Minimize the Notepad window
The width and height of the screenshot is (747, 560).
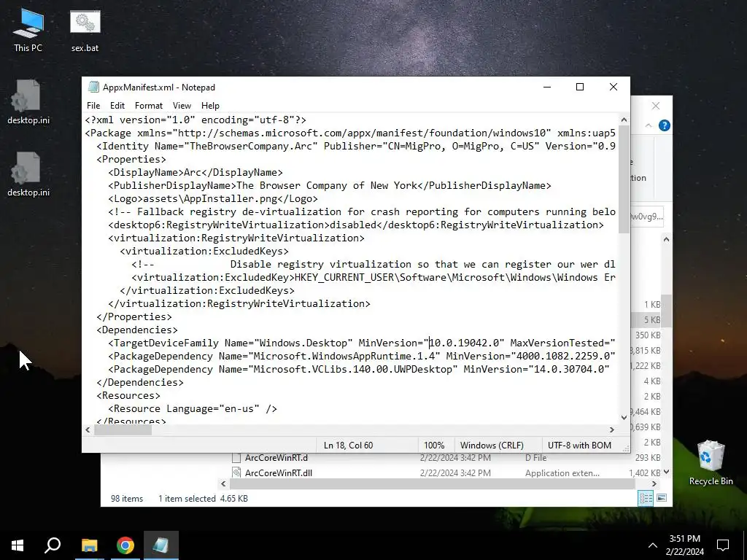coord(547,87)
